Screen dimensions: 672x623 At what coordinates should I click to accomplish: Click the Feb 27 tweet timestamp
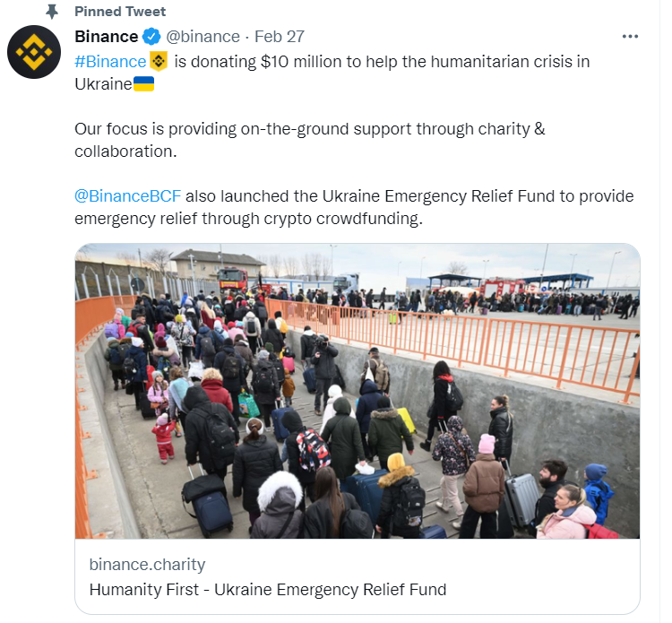[280, 37]
